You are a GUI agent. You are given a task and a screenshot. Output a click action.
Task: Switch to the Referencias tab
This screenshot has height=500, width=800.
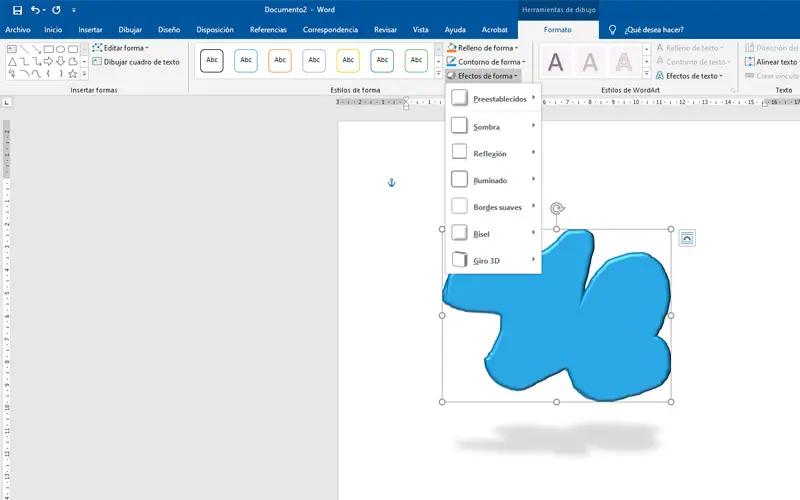[268, 30]
